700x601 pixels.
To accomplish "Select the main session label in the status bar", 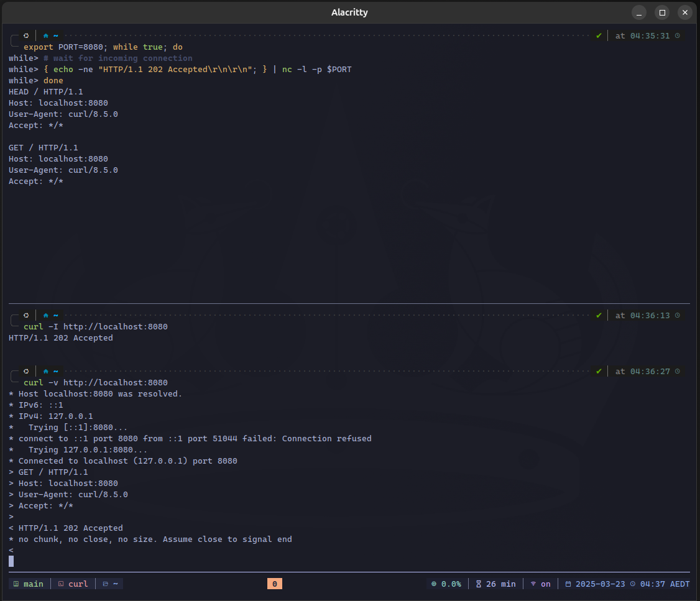I will (x=34, y=584).
